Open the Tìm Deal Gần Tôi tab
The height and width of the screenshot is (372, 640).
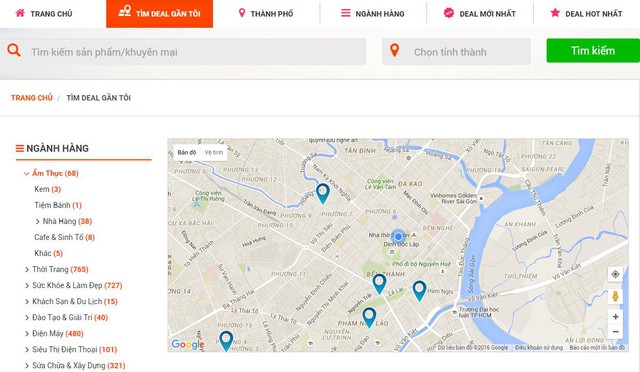point(160,14)
